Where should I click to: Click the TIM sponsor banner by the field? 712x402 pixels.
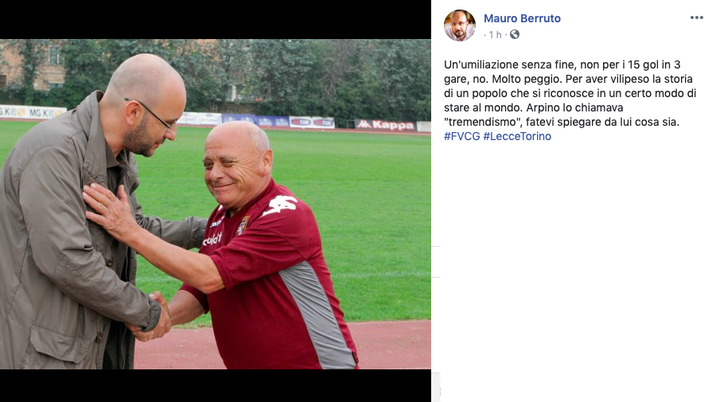click(x=312, y=122)
